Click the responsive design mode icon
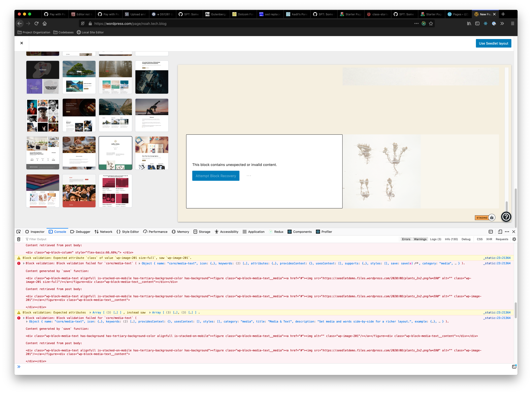532x394 pixels. pyautogui.click(x=500, y=232)
